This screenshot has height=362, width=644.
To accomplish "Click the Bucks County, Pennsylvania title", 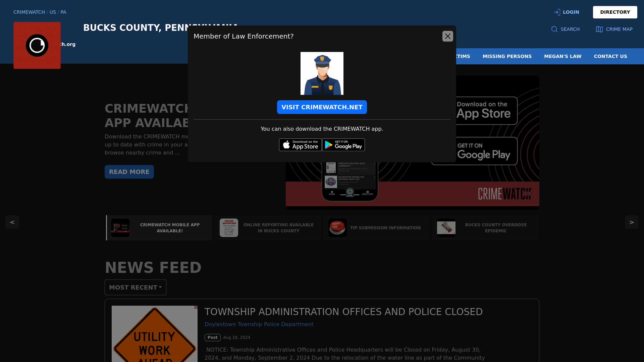I will [161, 28].
